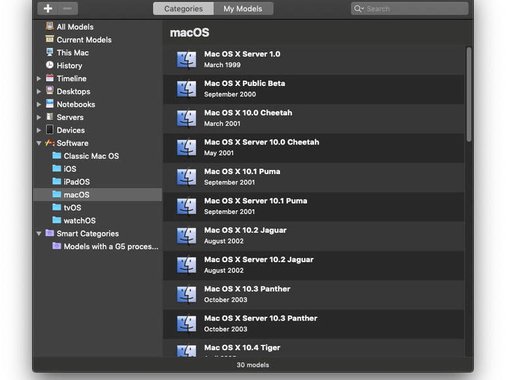Select the History clock icon

[50, 65]
